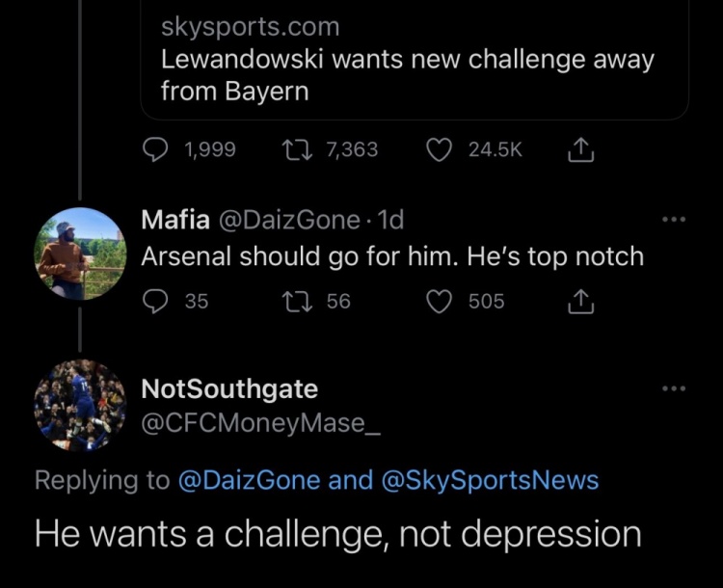The image size is (723, 588).
Task: Share the Sky Sports Lewandowski tweet
Action: (580, 149)
